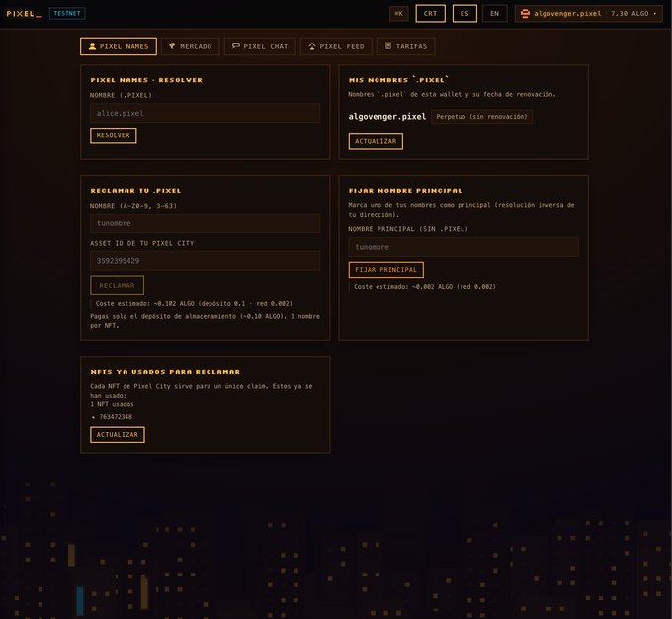The height and width of the screenshot is (619, 672).
Task: Click the wallet avatar icon
Action: pyautogui.click(x=525, y=14)
